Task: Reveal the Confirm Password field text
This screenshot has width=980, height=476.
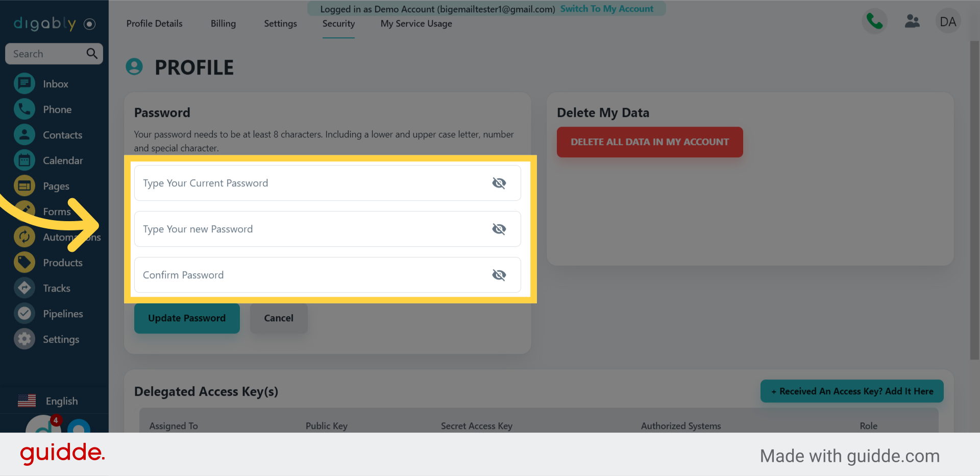Action: 499,275
